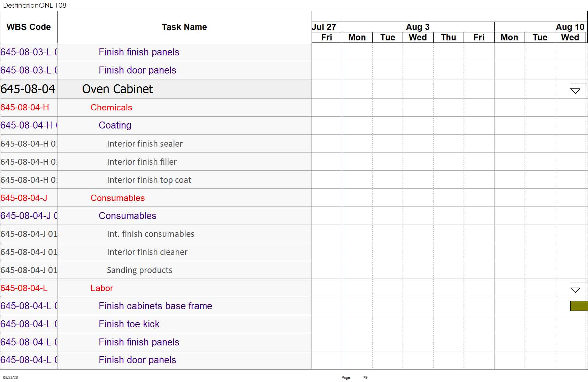Click Finish toe kick task

coord(129,324)
